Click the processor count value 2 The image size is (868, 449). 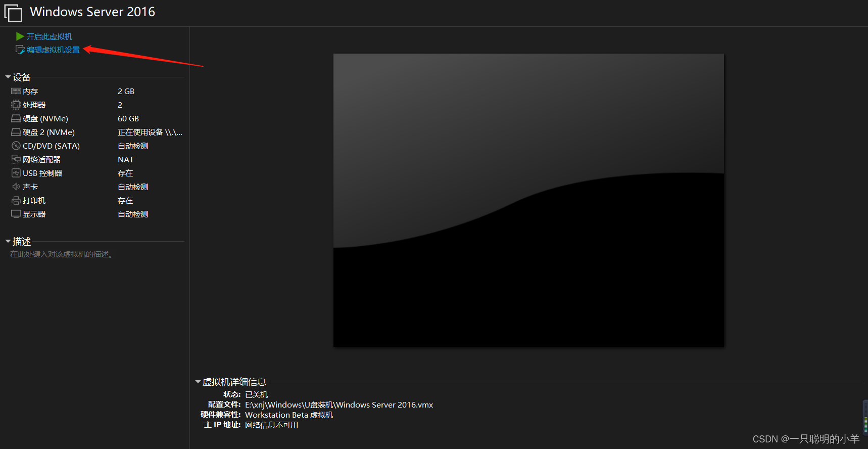(x=120, y=105)
